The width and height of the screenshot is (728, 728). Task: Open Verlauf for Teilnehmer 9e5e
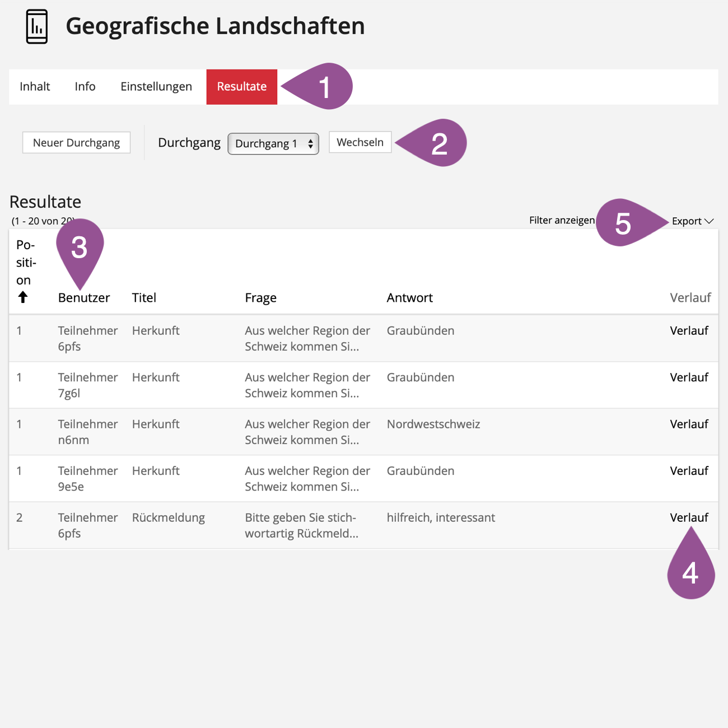(x=689, y=471)
